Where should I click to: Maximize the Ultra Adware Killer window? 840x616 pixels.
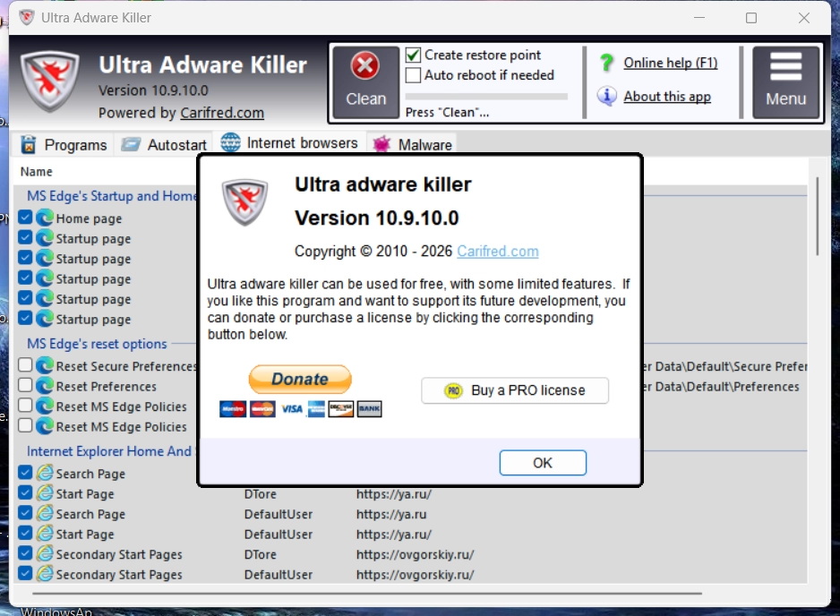(751, 18)
